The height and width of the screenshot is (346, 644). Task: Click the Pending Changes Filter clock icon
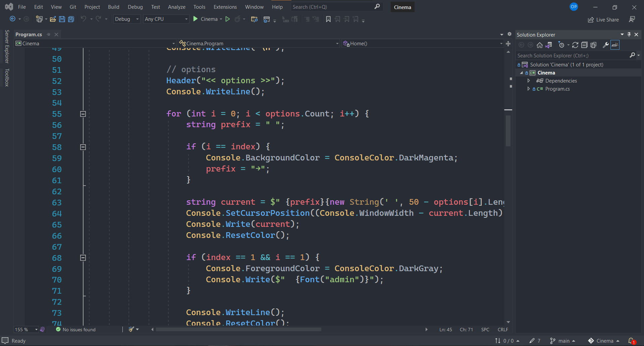pos(561,45)
